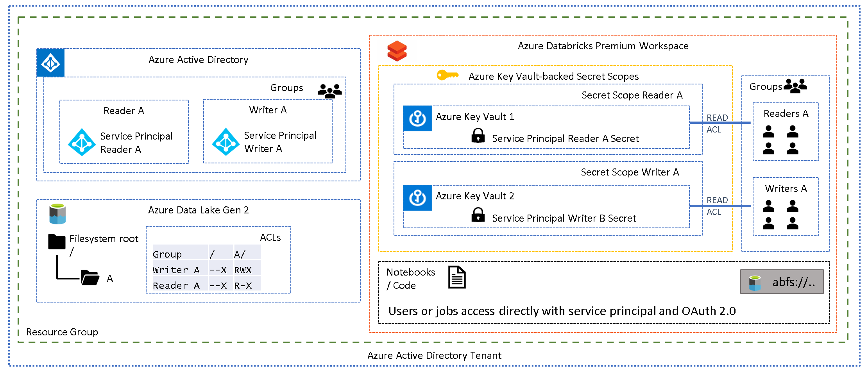Click the READ ACL label near Readers A
Screen dimensions: 868x376
pos(717,123)
